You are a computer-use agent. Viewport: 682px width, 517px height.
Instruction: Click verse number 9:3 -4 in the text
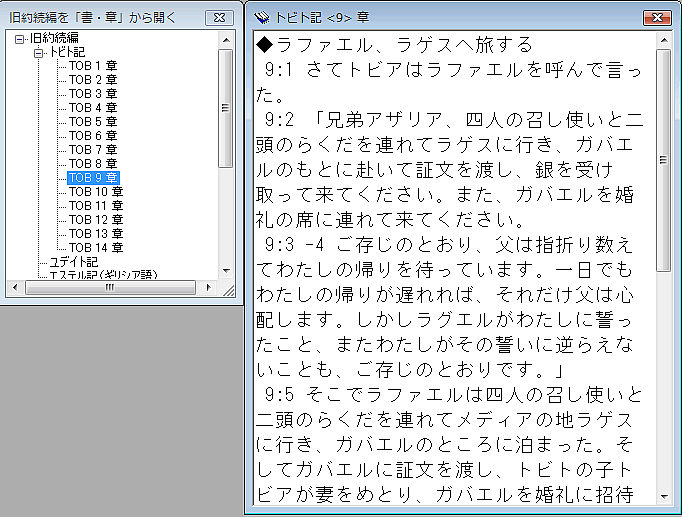click(294, 245)
